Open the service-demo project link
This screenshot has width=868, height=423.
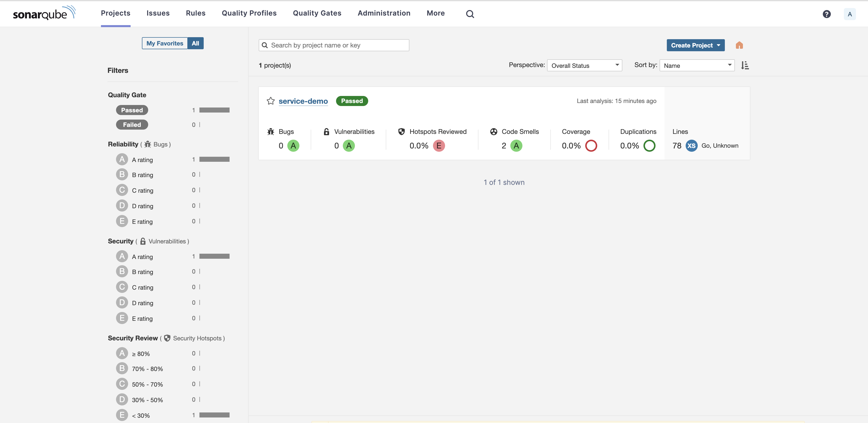coord(303,101)
